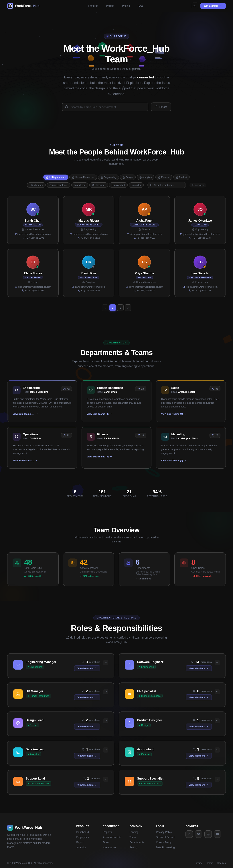Expand Marketing View Sub-Teams (4)
Screen dimensions: 233x868
click(174, 460)
